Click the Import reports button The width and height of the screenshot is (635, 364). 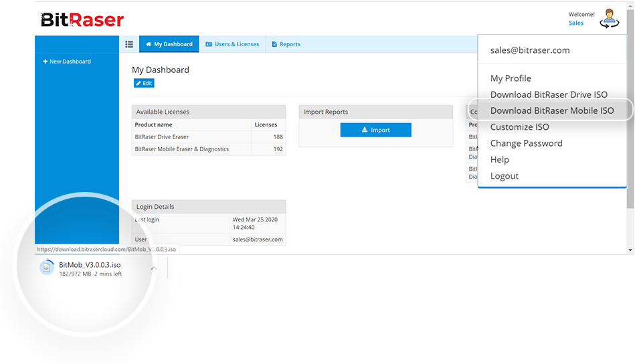click(375, 130)
